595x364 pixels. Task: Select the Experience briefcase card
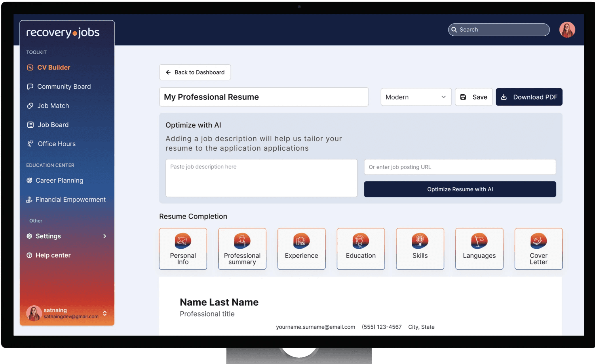click(x=301, y=249)
